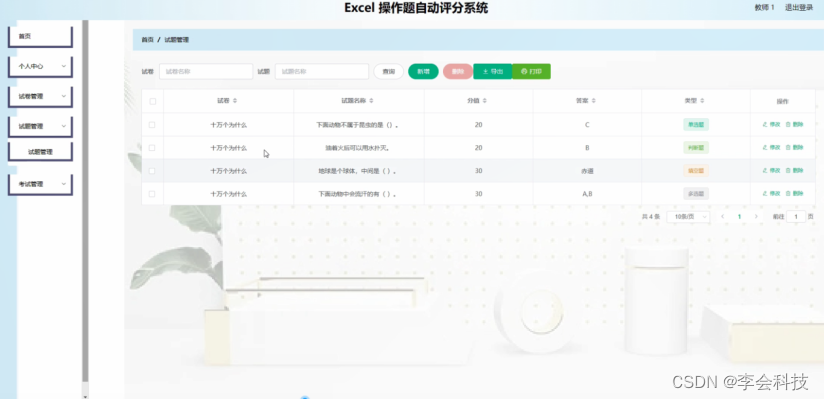Open the 10条/页 page size dropdown
This screenshot has height=400, width=824.
pos(688,217)
